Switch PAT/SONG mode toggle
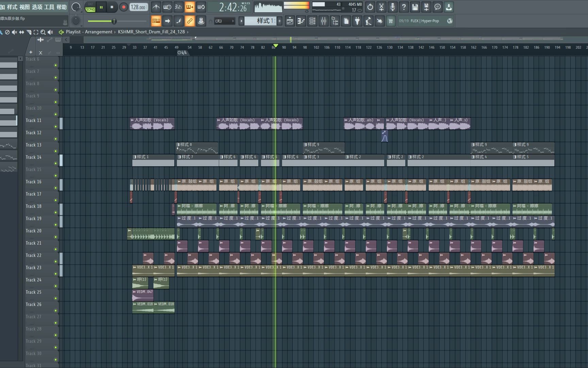The image size is (588, 368). 90,7
